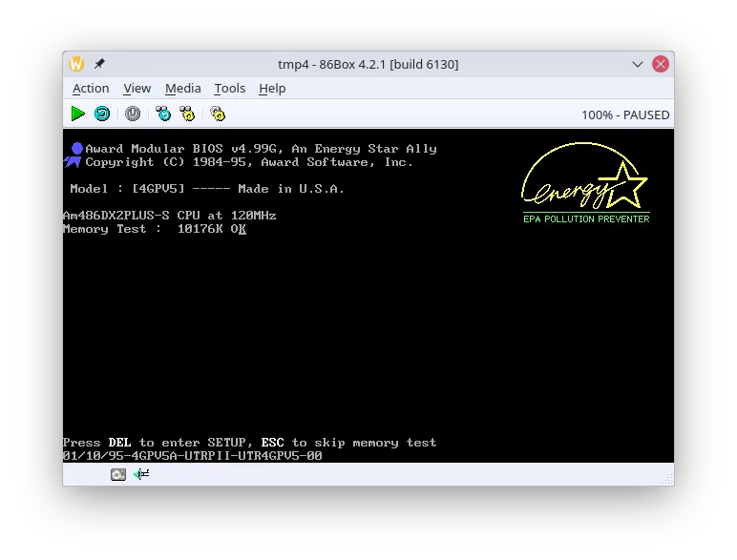Click the 'Am486DX2PLUS-S CPU at 120MHz' text

170,216
